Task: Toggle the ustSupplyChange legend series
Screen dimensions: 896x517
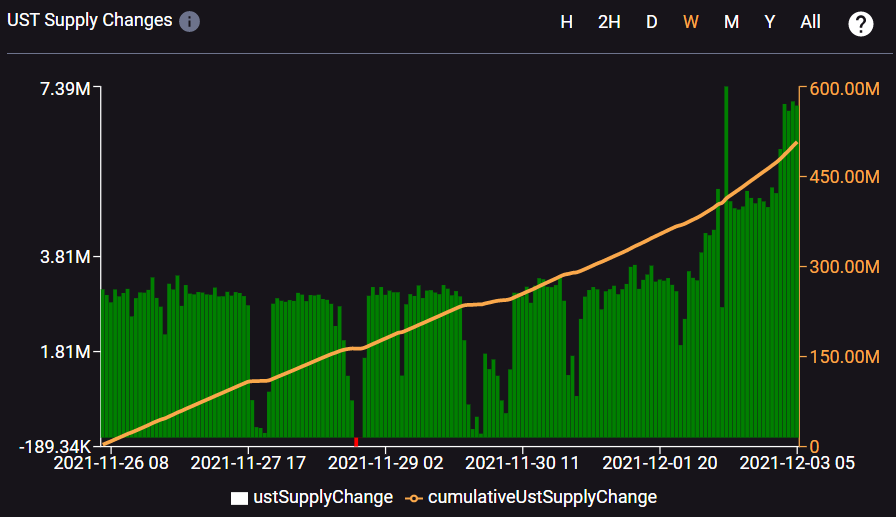Action: click(312, 497)
